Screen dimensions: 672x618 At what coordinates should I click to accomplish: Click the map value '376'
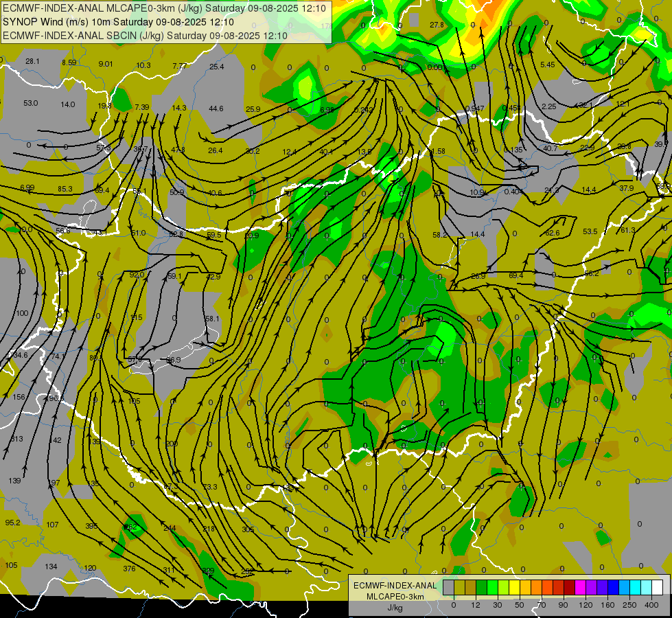click(129, 569)
